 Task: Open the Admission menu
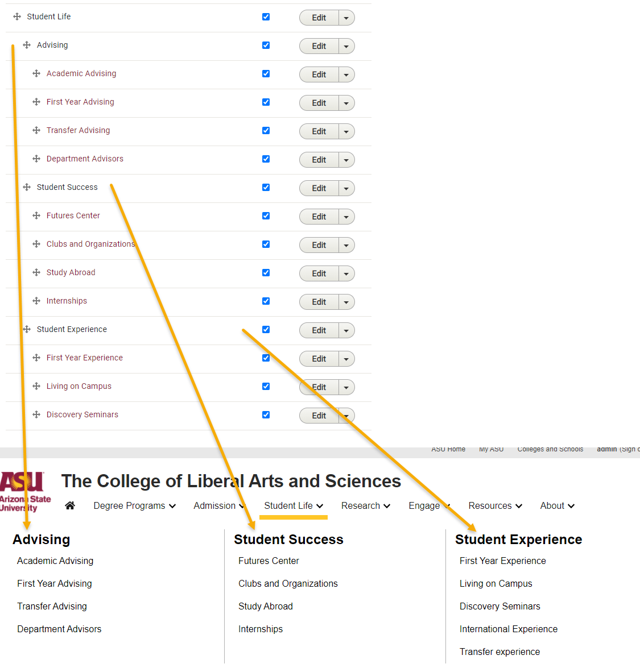pyautogui.click(x=219, y=506)
